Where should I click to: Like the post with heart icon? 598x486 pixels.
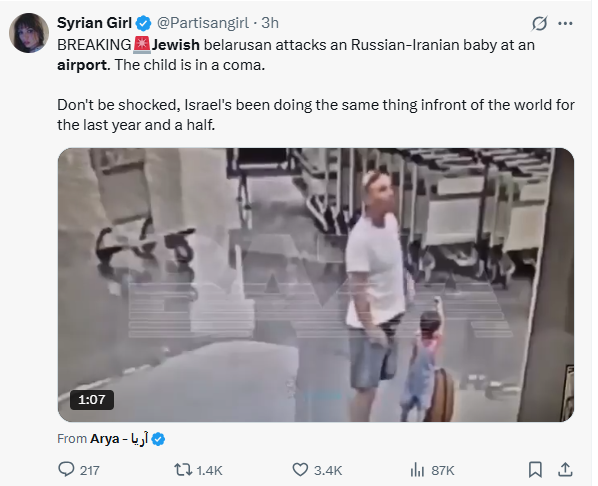point(300,470)
